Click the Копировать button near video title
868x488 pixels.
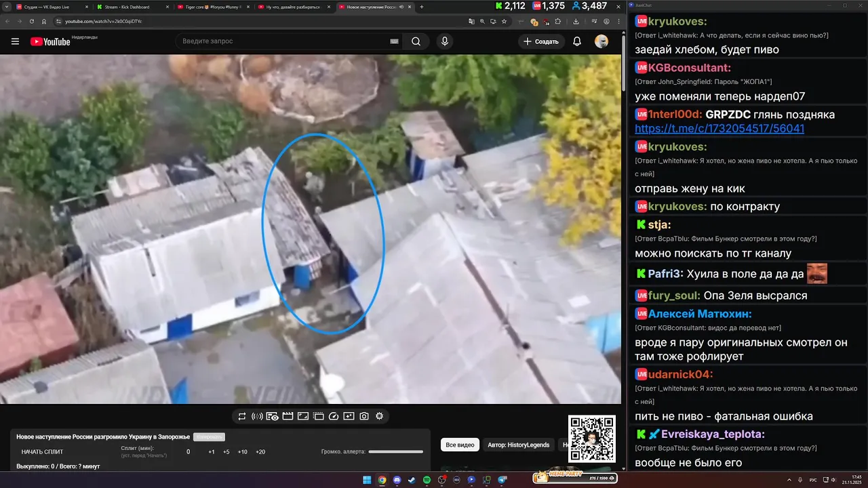coord(209,437)
